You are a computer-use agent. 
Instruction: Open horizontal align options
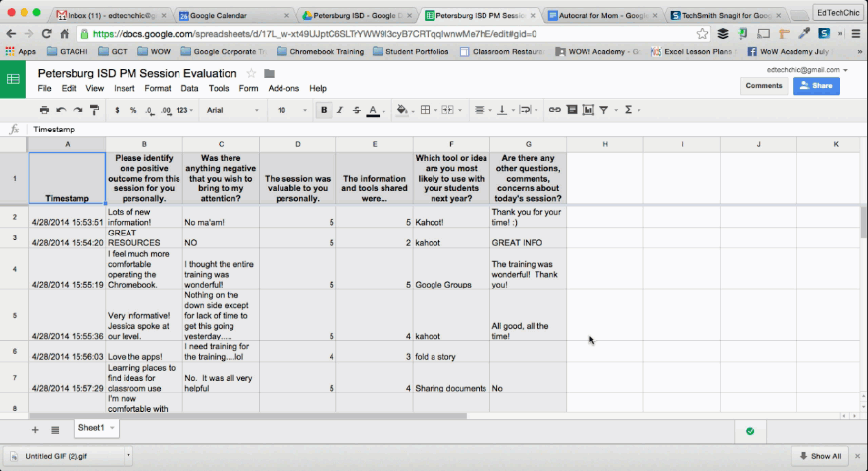[x=483, y=110]
